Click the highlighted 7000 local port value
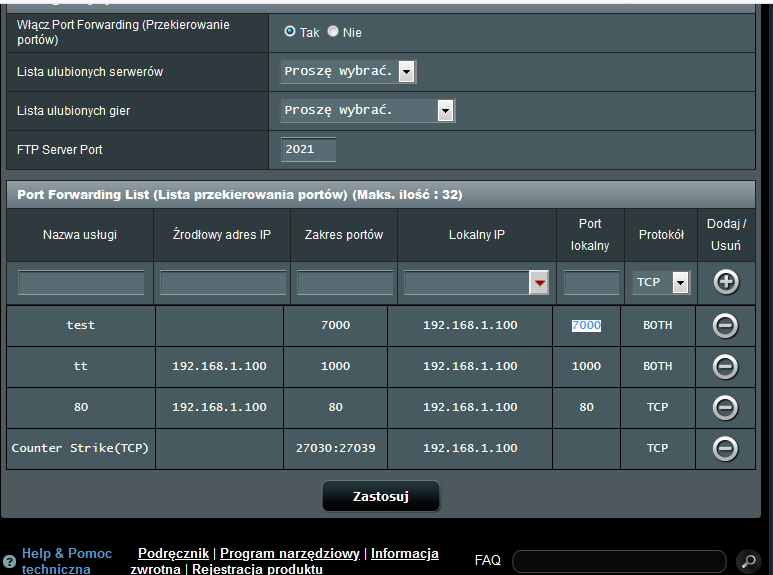The height and width of the screenshot is (575, 773). (x=586, y=325)
